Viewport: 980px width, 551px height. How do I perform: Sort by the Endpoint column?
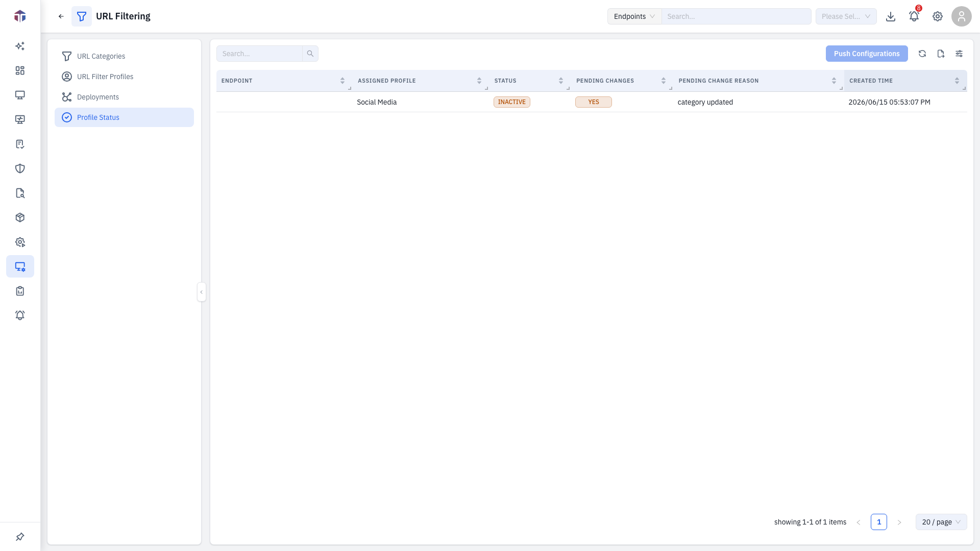coord(342,81)
